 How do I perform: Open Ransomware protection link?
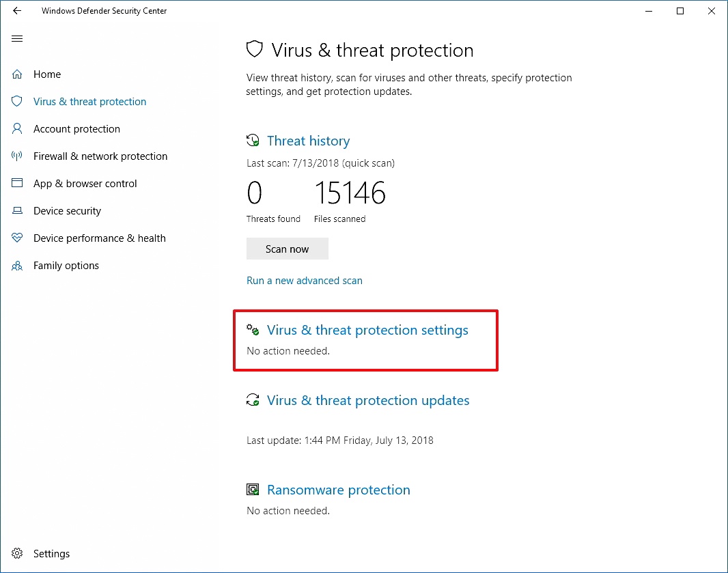pos(339,490)
